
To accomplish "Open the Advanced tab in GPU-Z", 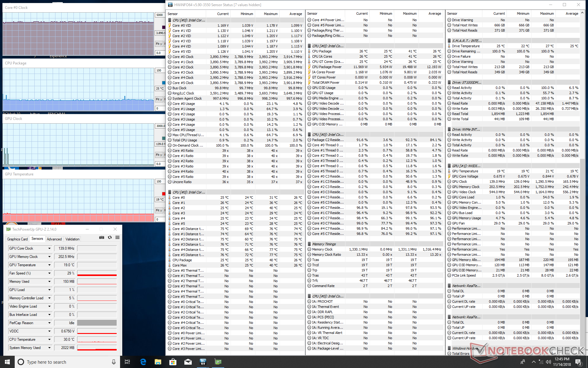I will 54,239.
